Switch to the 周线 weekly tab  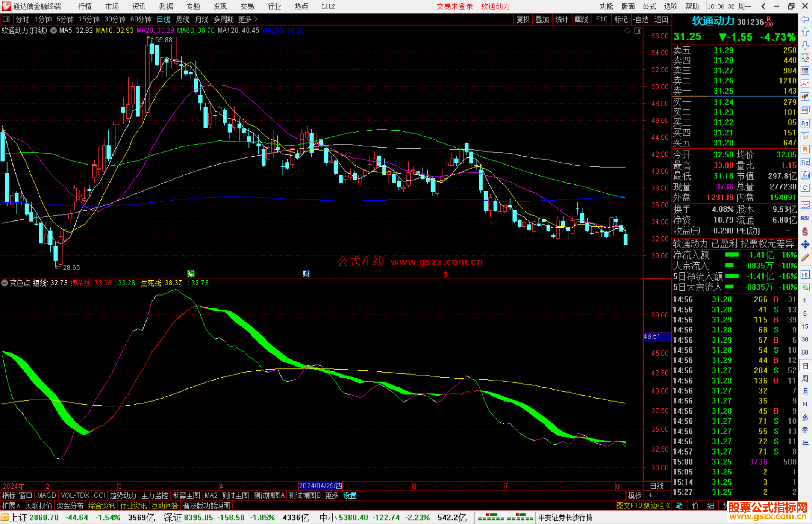point(183,19)
